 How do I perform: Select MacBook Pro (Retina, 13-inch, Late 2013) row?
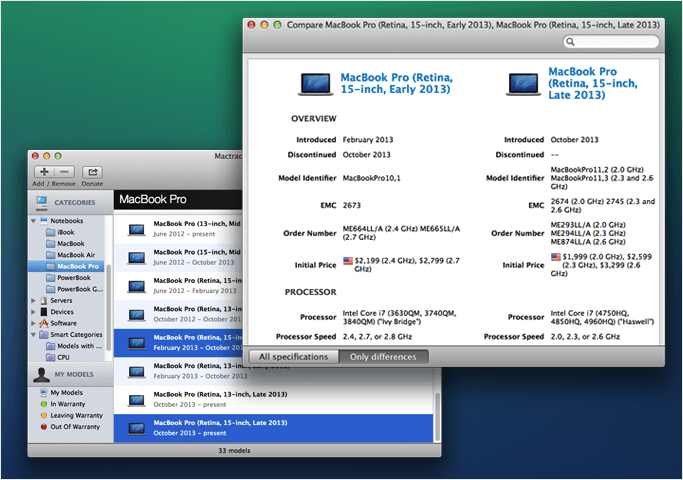(x=274, y=400)
